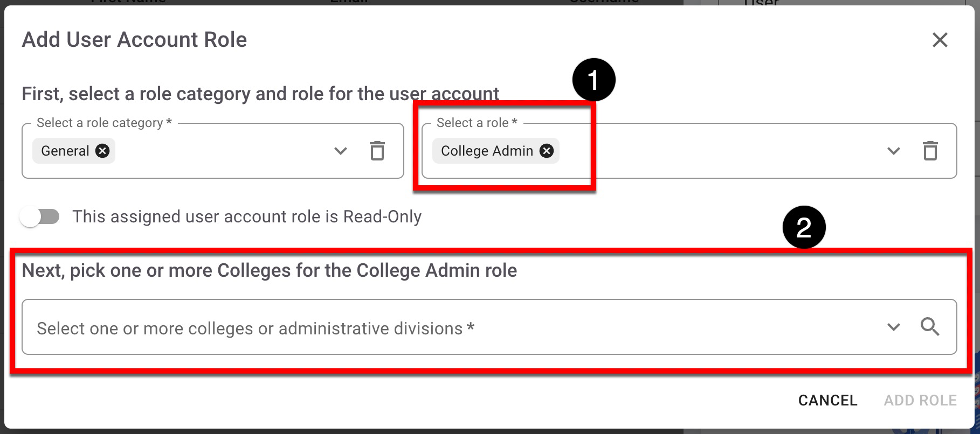Remove the College Admin role chip
The image size is (980, 434).
[547, 151]
